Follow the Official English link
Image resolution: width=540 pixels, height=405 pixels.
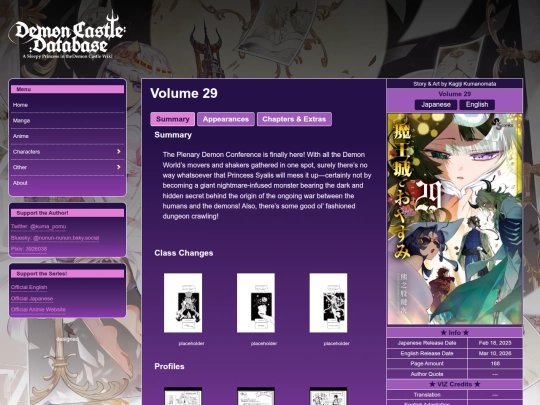(29, 287)
